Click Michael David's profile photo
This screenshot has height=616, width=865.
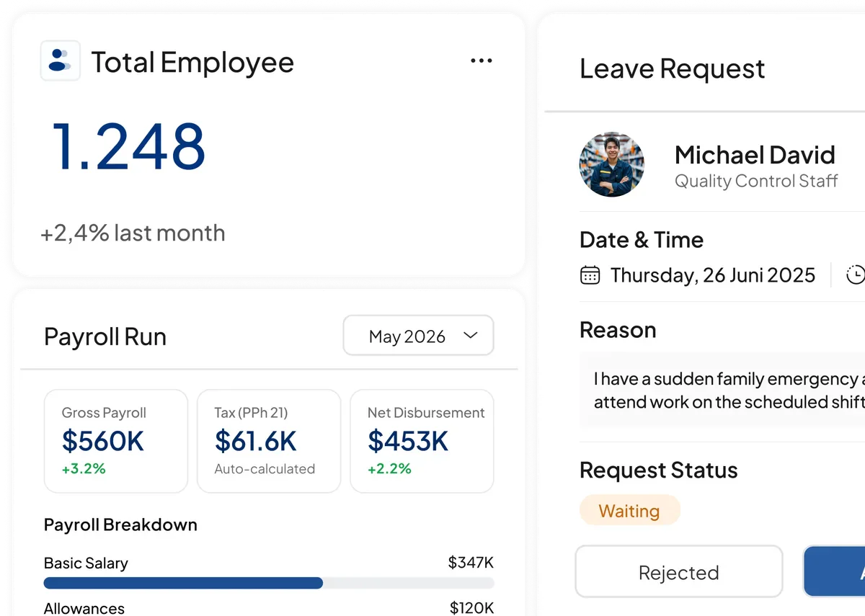pos(611,164)
